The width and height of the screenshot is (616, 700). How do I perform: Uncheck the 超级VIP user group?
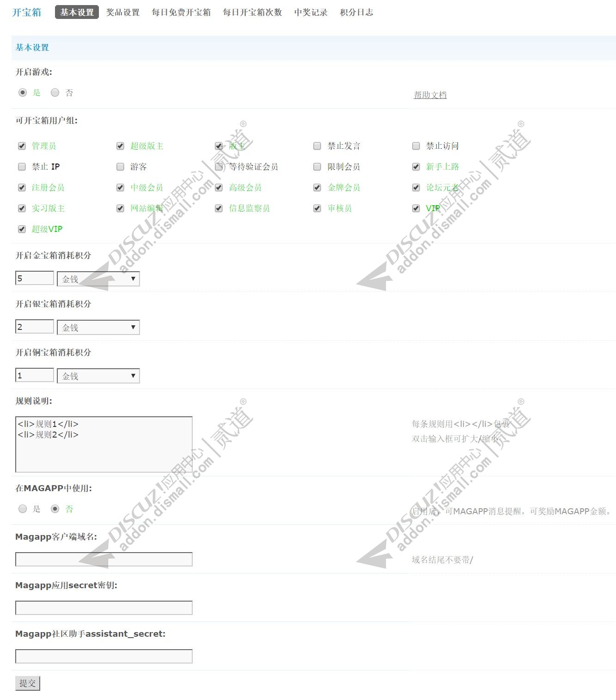pyautogui.click(x=22, y=229)
